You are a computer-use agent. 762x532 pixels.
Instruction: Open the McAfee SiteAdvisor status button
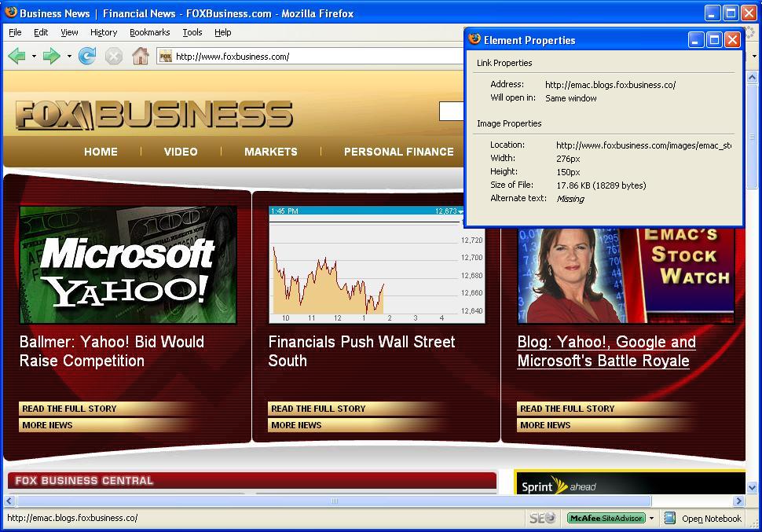coord(606,518)
